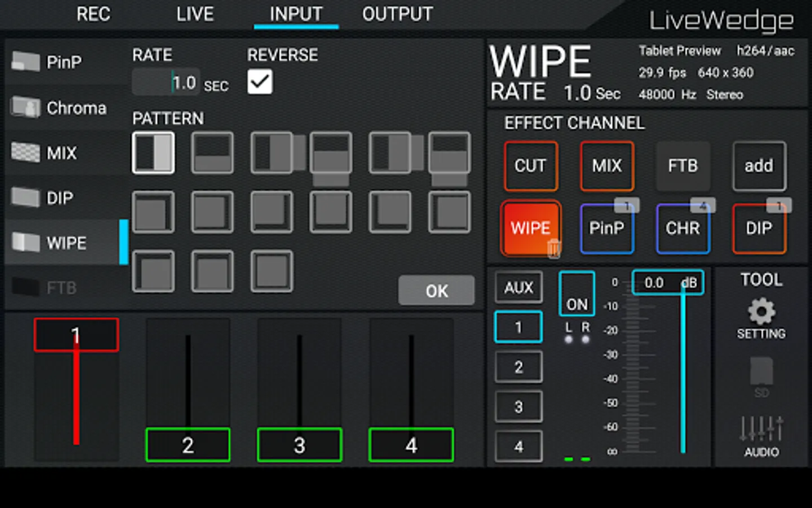Select the CUT effect channel
Screen dimensions: 812x508
pyautogui.click(x=531, y=166)
